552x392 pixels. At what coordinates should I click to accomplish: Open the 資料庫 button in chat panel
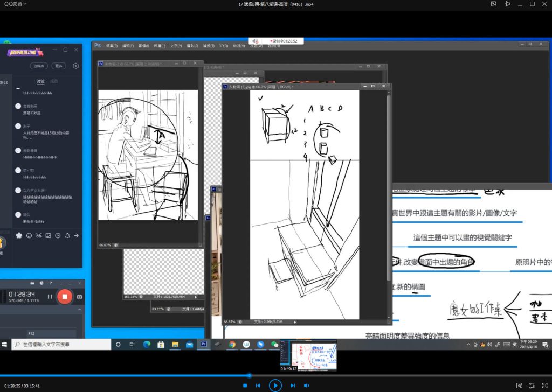[x=39, y=66]
